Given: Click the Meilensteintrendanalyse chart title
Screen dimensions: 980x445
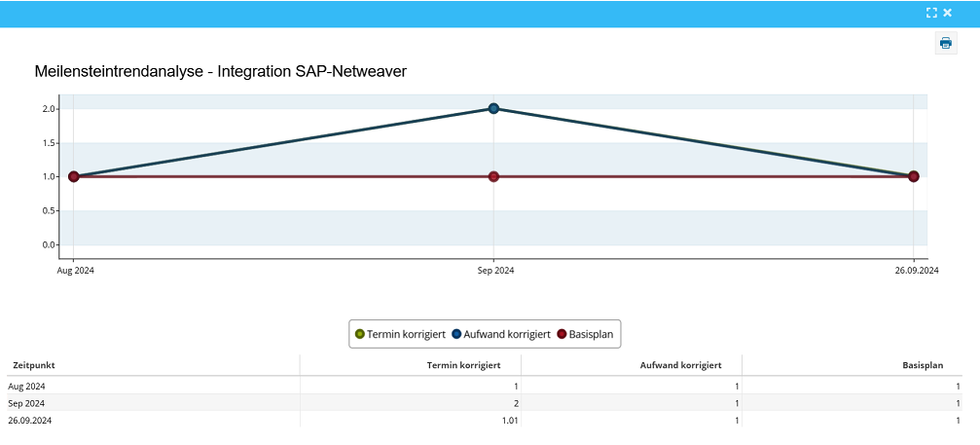Looking at the screenshot, I should point(220,71).
